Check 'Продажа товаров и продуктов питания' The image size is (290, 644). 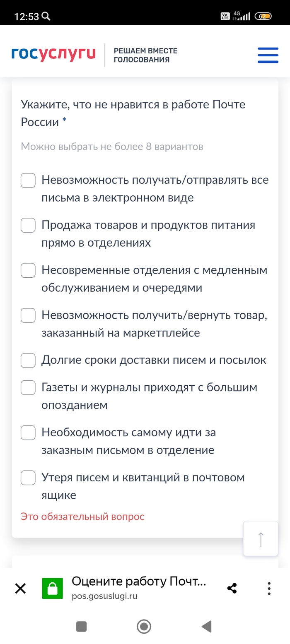tap(28, 226)
